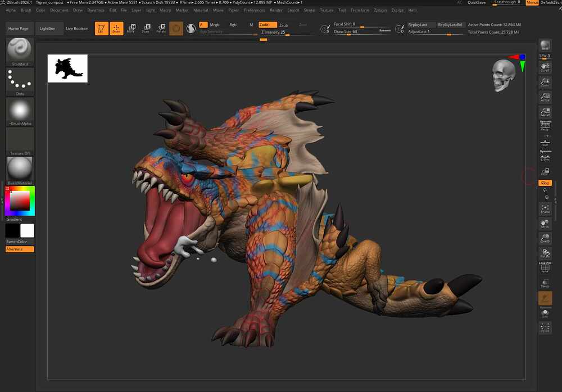Toggle Mrgb channel mode
Screen dimensions: 562x392
tap(214, 25)
